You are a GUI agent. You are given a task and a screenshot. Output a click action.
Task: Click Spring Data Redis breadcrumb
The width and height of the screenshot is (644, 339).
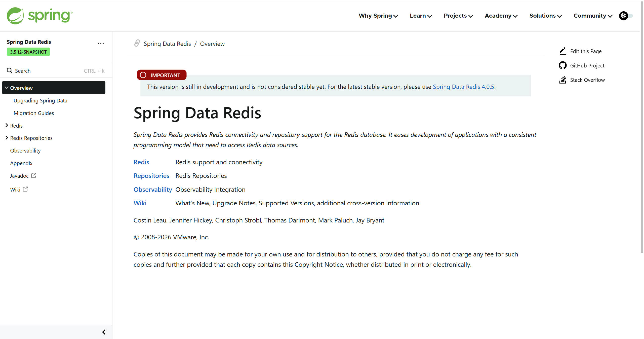(167, 44)
